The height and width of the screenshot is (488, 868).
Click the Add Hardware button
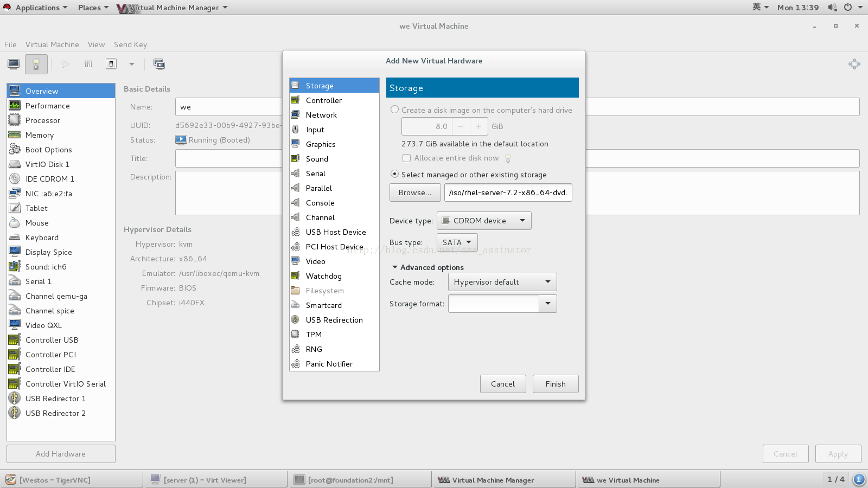[x=61, y=454]
